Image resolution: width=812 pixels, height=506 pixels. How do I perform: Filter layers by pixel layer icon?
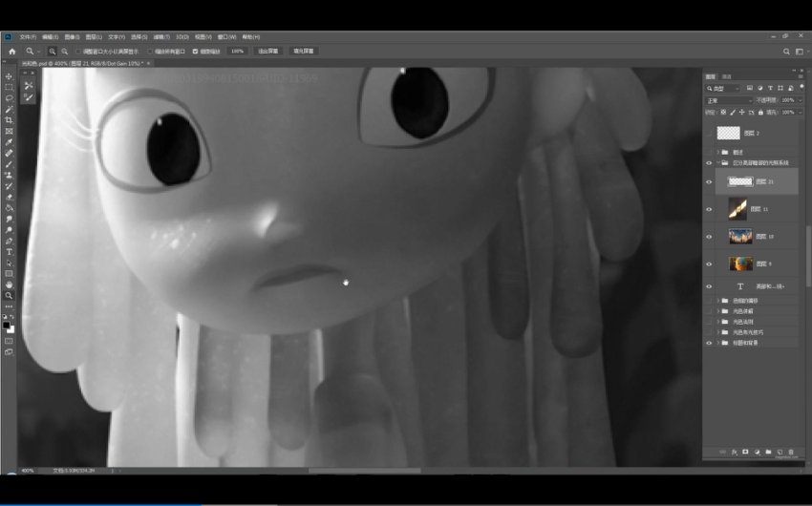[749, 89]
